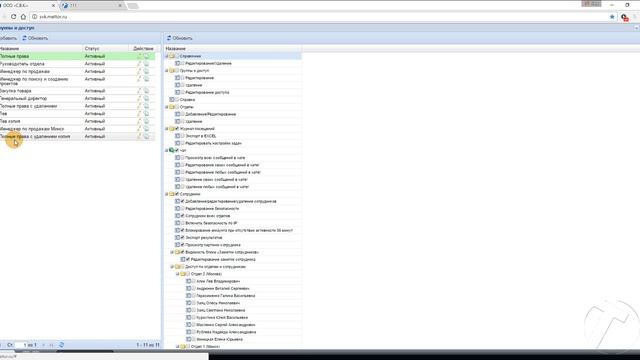The width and height of the screenshot is (640, 360).
Task: Edit the Генеральный директор group via pencil
Action: pyautogui.click(x=139, y=98)
